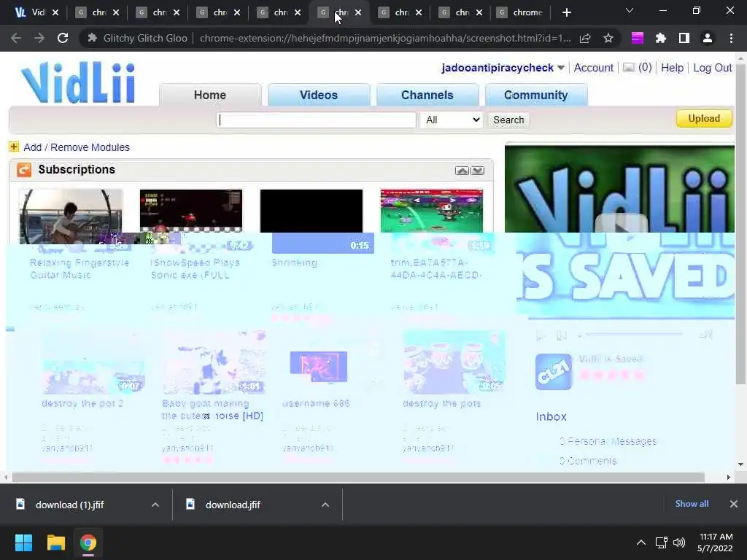Expand download.jfif options chevron
This screenshot has height=560, width=747.
coord(325,505)
